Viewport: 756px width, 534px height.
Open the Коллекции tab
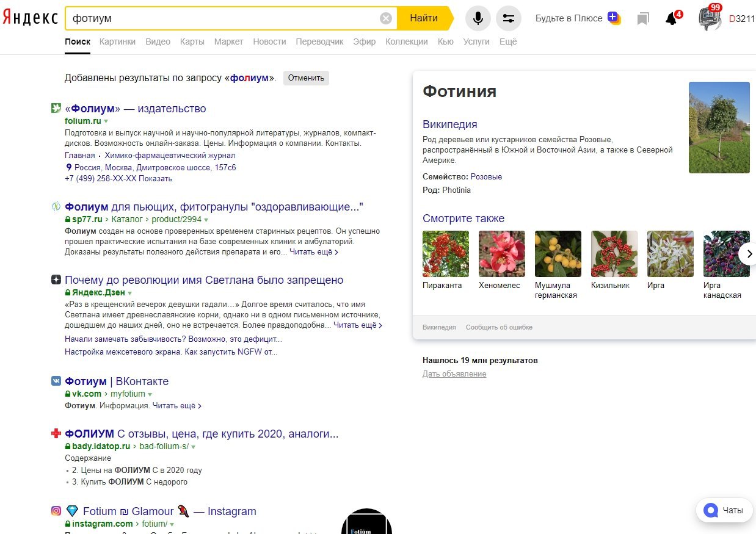407,41
